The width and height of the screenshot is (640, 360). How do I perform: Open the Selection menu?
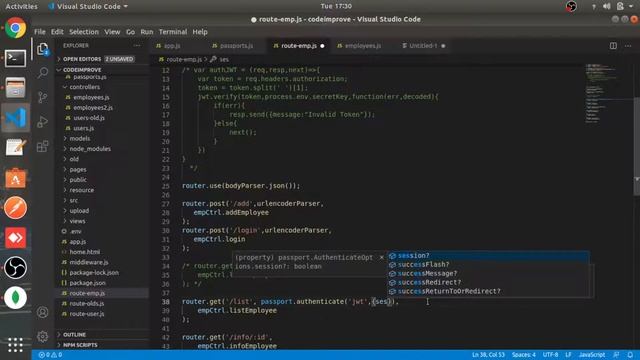84,32
